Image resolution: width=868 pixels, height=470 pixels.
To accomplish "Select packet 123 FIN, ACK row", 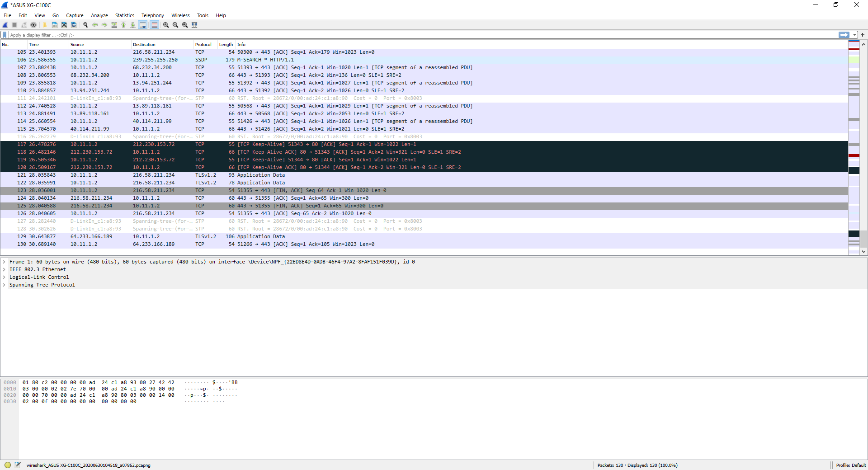I will 424,190.
